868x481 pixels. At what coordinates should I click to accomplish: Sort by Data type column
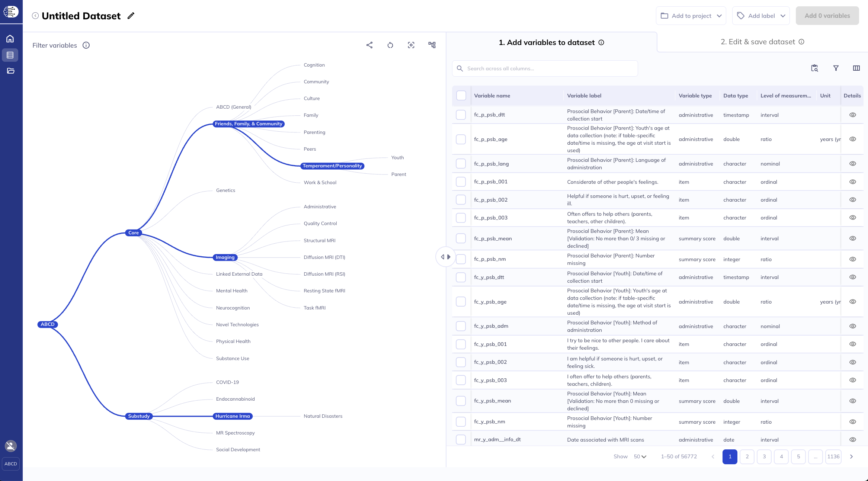[x=736, y=96]
